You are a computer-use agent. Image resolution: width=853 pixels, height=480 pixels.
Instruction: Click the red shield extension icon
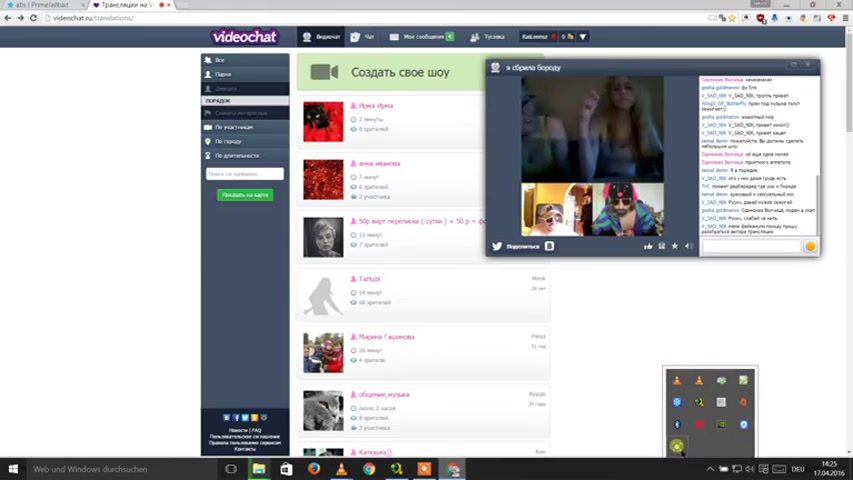pos(761,19)
